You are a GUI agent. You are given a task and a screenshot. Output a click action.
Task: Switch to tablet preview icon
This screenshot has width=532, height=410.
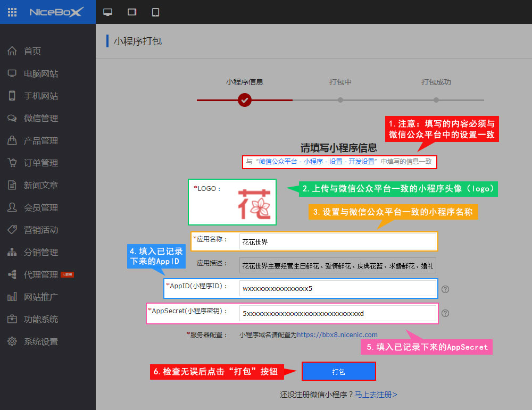(132, 12)
